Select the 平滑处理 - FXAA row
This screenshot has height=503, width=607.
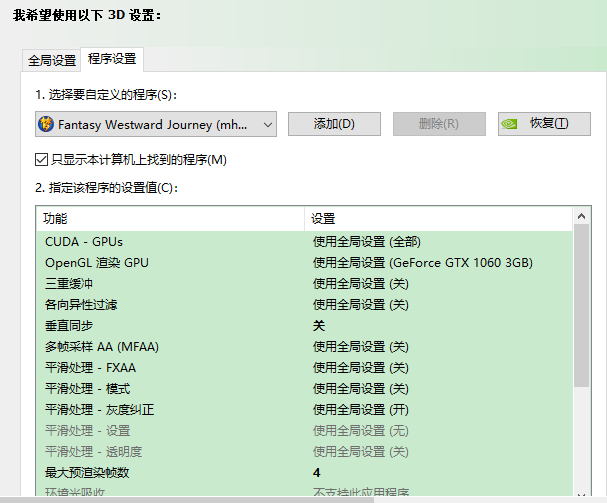coord(304,367)
